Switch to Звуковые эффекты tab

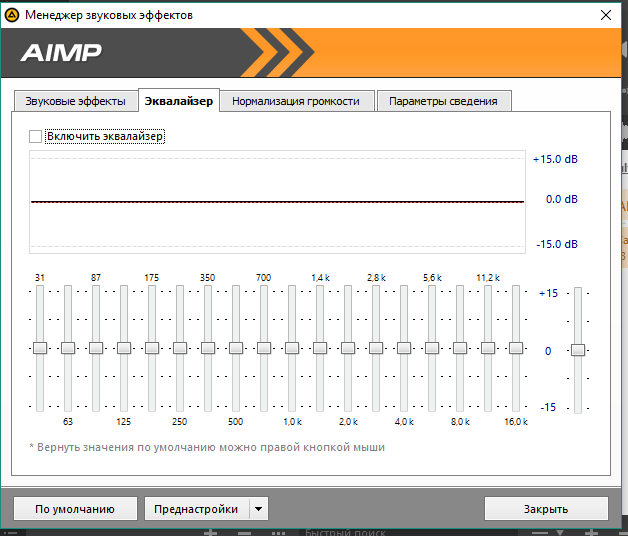76,101
